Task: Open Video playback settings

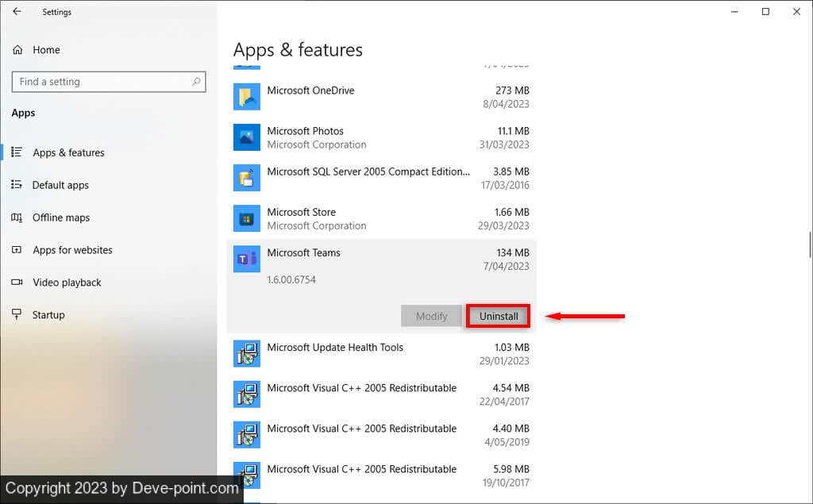Action: [67, 283]
